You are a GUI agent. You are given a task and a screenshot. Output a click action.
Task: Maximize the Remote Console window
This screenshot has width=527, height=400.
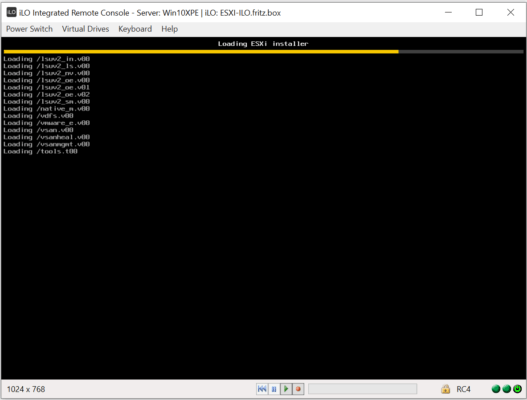(479, 12)
